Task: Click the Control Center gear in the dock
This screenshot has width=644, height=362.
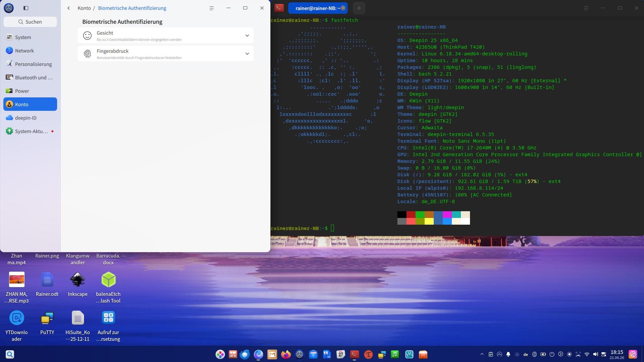Action: click(x=299, y=354)
